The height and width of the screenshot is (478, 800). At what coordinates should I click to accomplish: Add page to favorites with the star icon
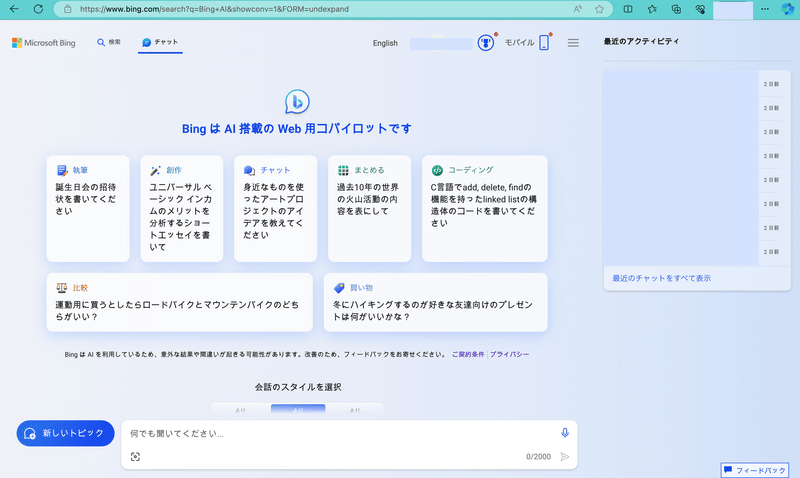[599, 9]
